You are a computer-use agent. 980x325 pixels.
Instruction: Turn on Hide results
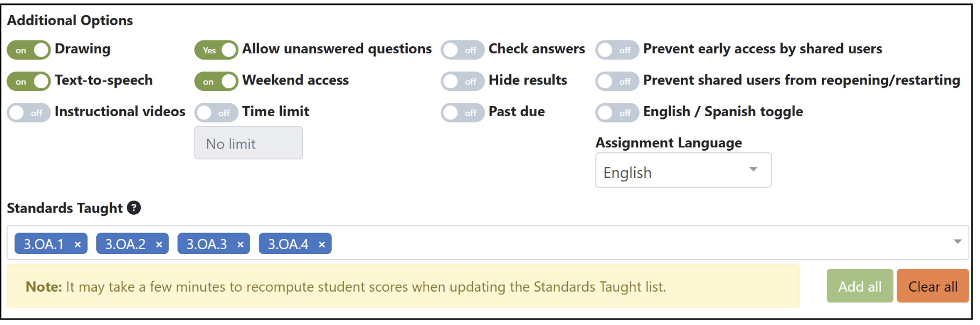pos(463,81)
